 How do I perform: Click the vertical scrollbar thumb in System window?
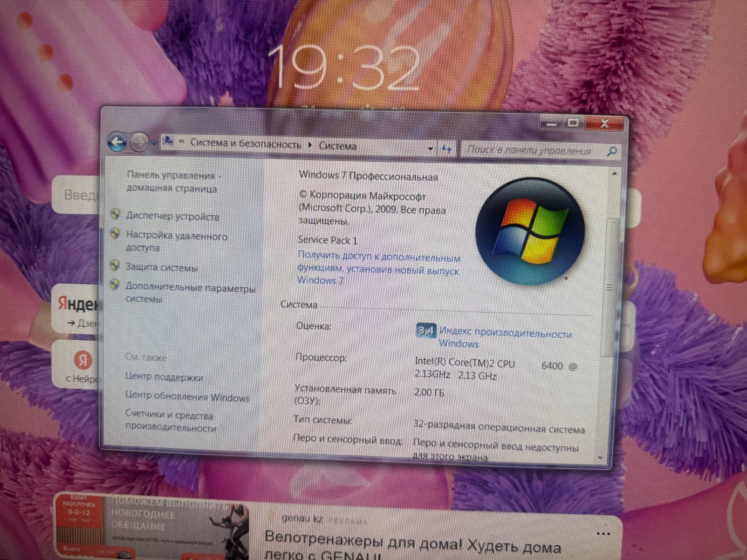pos(609,287)
